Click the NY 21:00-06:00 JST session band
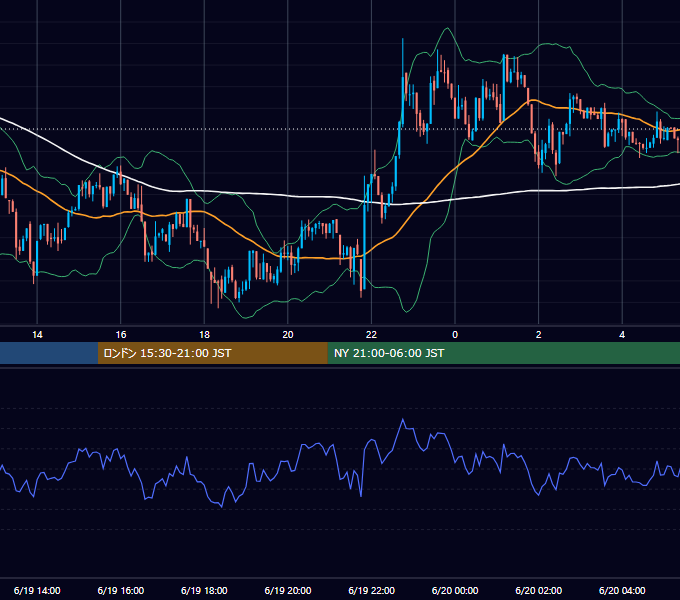Viewport: 680px width, 600px height. click(503, 353)
